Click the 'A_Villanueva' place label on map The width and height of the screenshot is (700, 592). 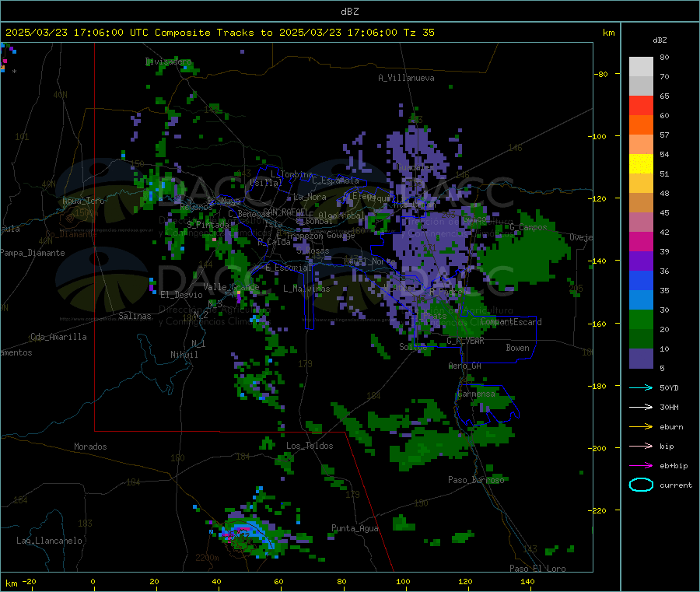pos(406,78)
